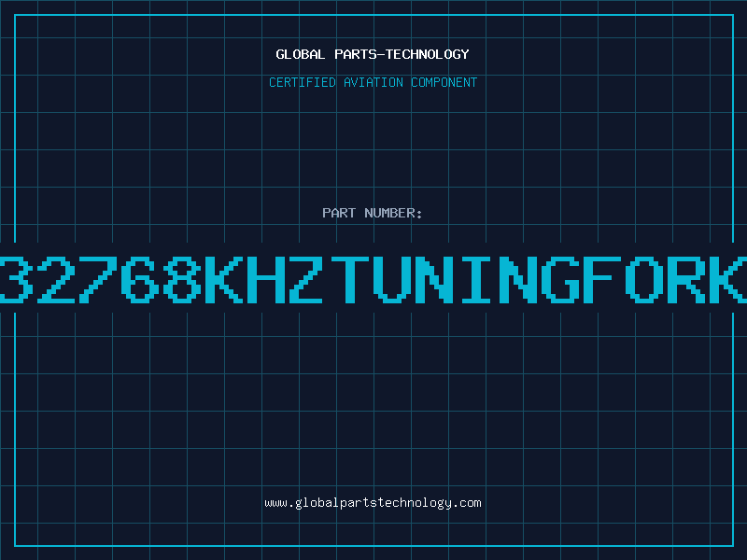Click the CERTIFIED AVIATION COMPONENT subtitle
The image size is (747, 560).
pyautogui.click(x=373, y=82)
